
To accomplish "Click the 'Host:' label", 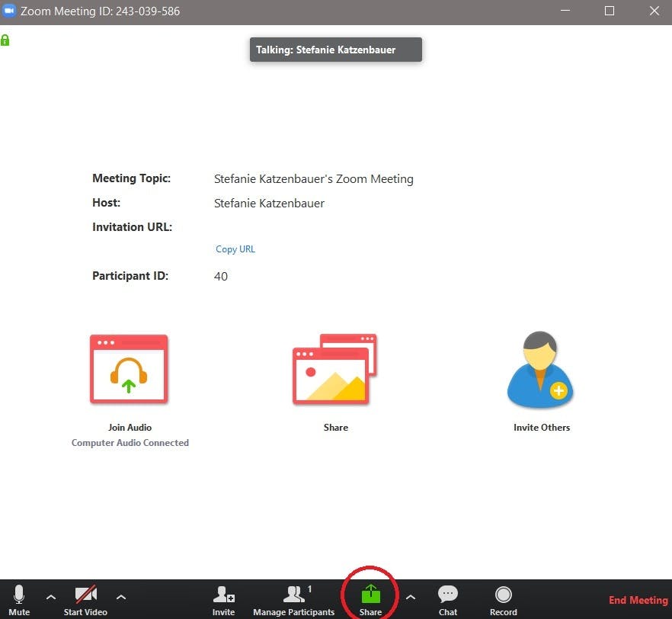I will tap(107, 202).
